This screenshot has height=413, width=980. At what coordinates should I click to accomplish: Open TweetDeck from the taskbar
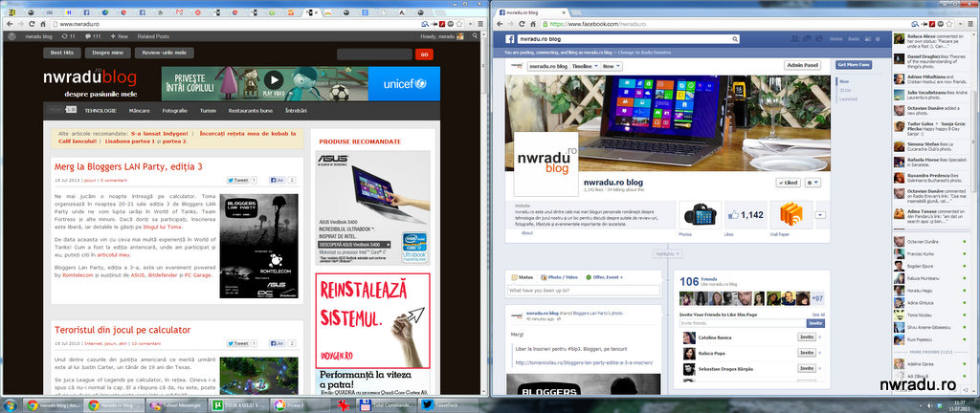446,405
